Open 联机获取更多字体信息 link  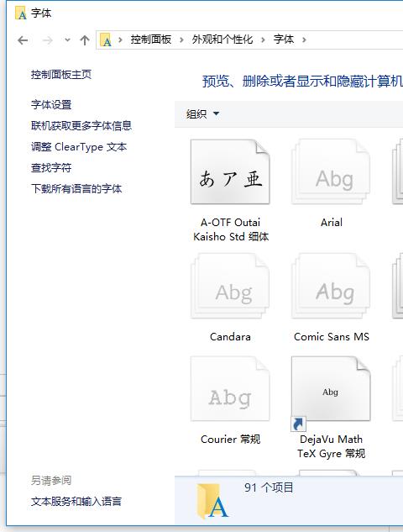click(81, 126)
